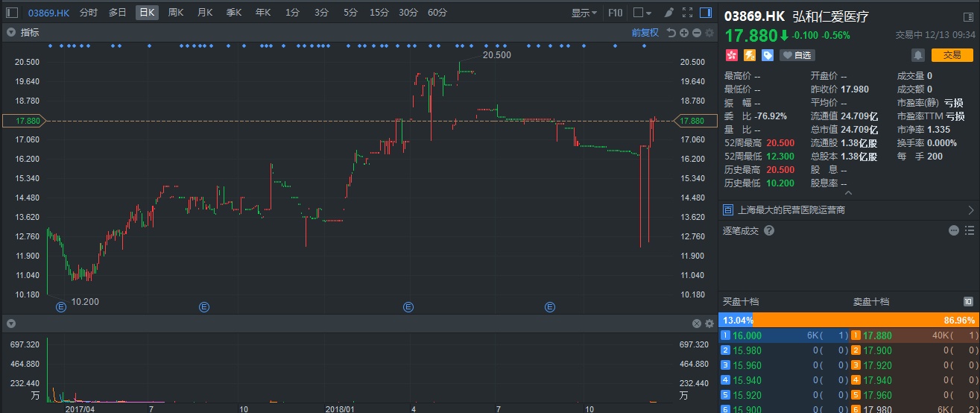
Task: Enter fullscreen chart mode
Action: click(x=687, y=13)
